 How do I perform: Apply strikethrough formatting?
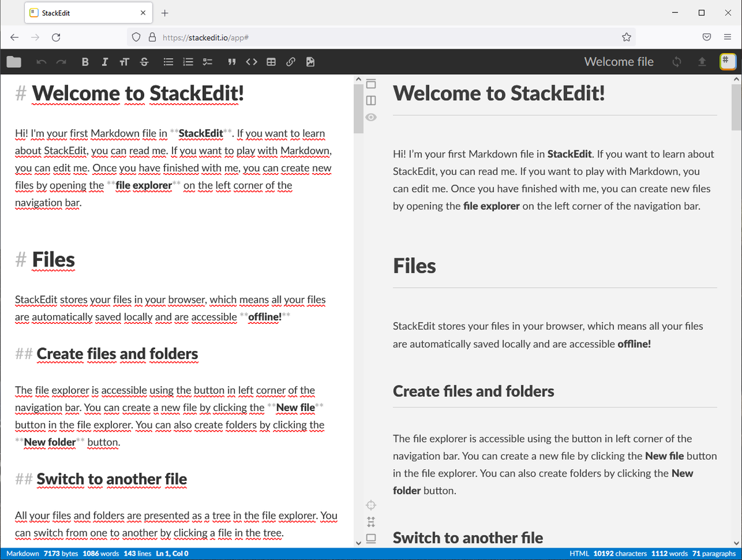tap(144, 61)
